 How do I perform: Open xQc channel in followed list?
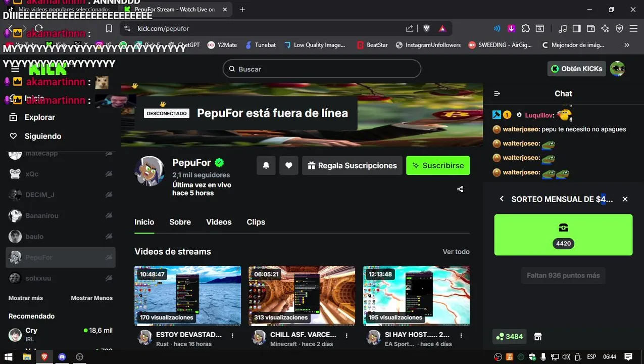[x=61, y=174]
